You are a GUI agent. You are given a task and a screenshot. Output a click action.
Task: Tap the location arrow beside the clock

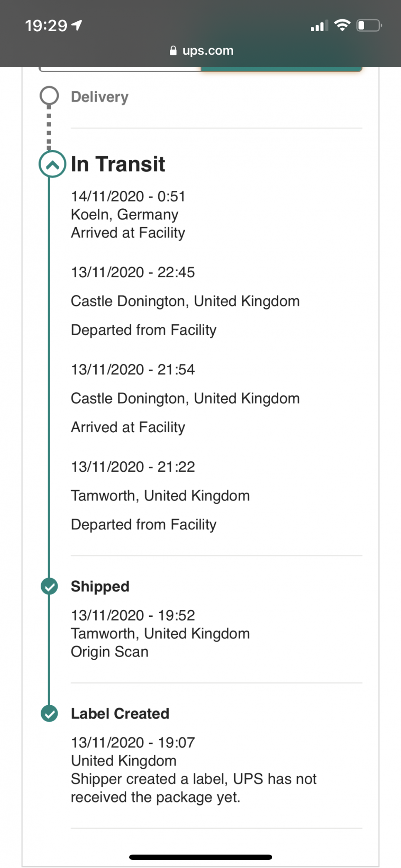(x=77, y=25)
